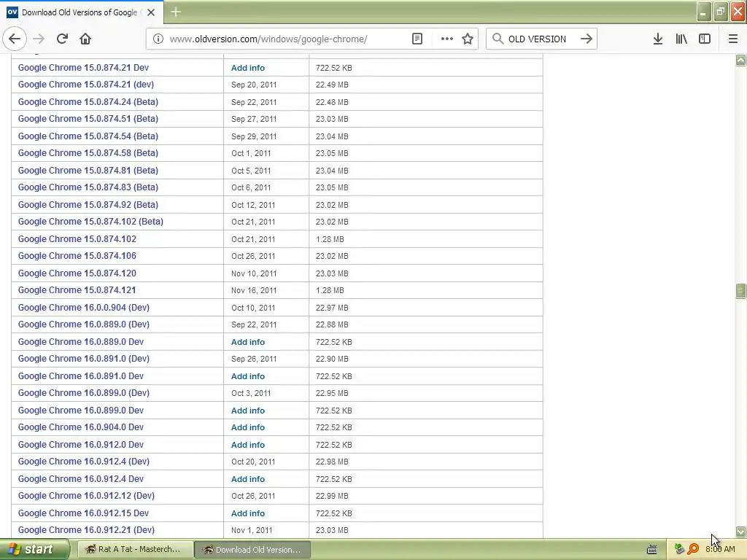Click Add info for Chrome 16.0.912.0 Dev
Screen dimensions: 747x560
(x=248, y=445)
